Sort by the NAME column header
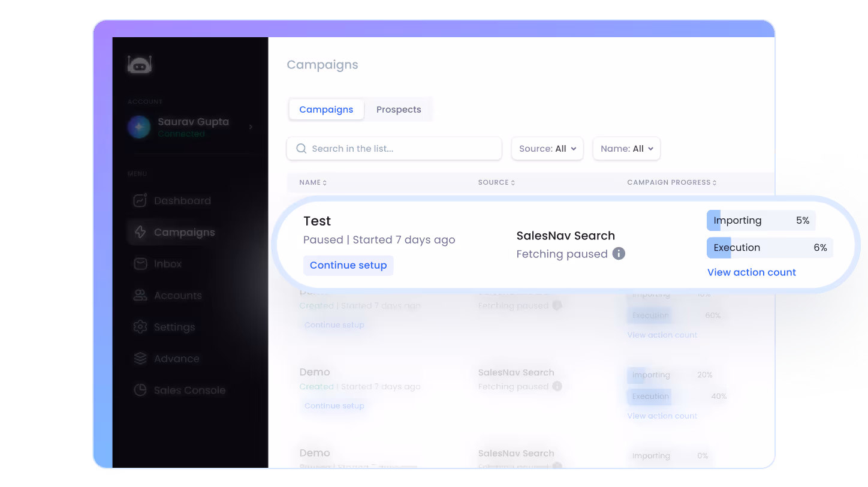Viewport: 868px width, 487px height. point(313,182)
